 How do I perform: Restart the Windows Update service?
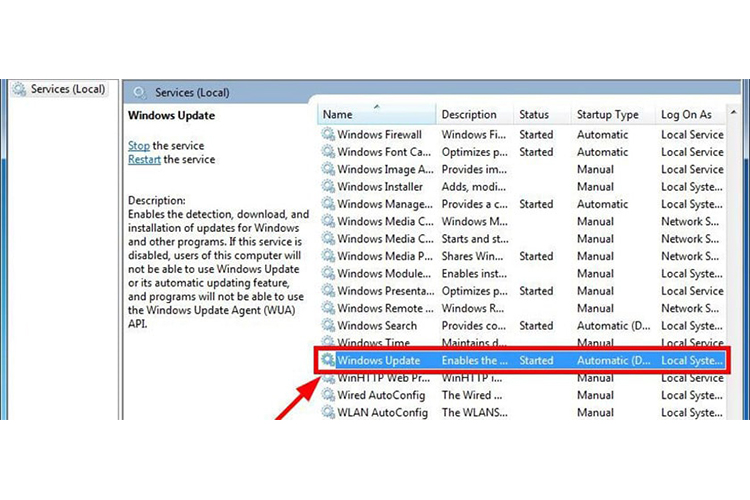point(144,159)
